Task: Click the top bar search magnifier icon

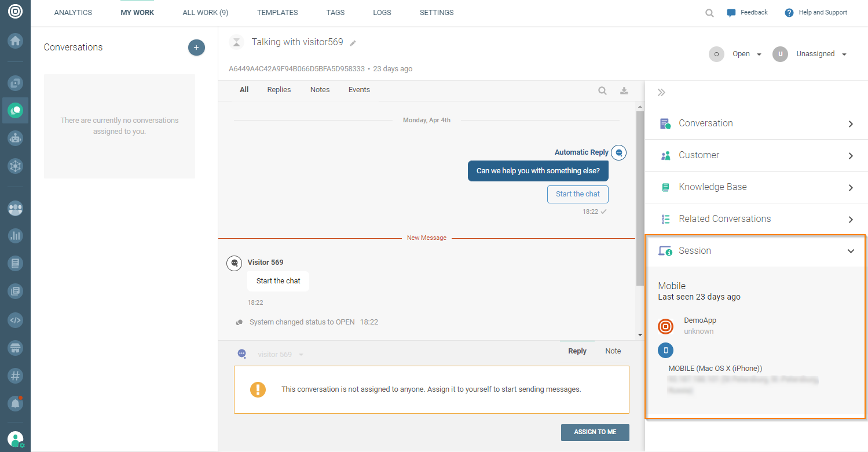Action: click(x=709, y=13)
